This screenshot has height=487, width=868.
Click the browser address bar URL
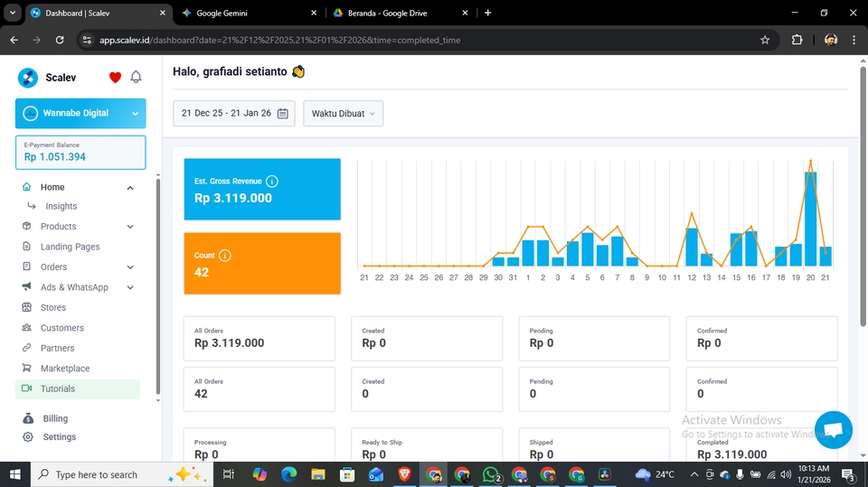click(x=279, y=40)
